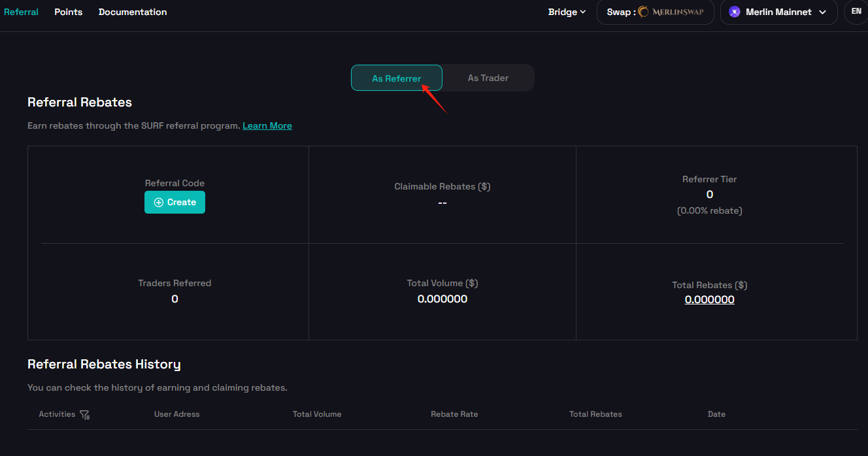Click the Traders Referred count

[175, 299]
